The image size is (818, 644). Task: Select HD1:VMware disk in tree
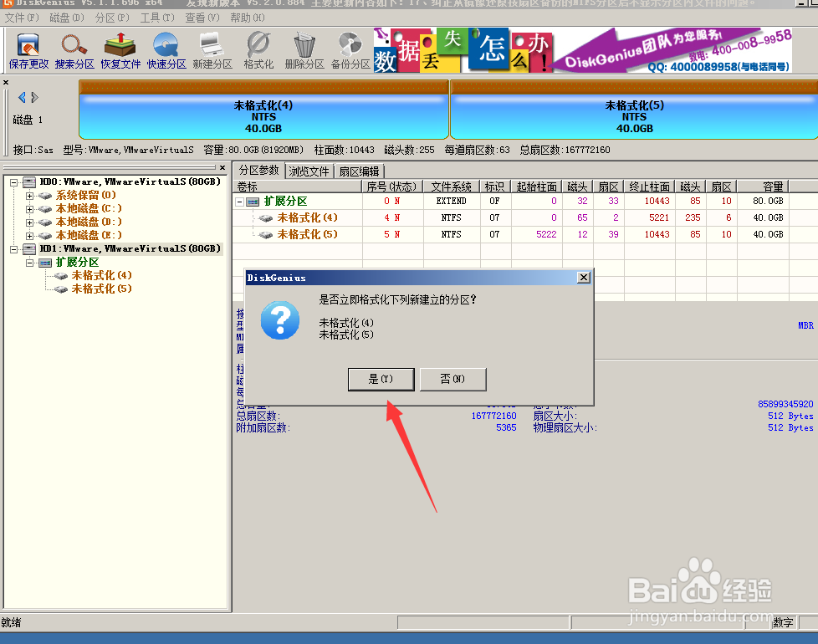(x=130, y=248)
